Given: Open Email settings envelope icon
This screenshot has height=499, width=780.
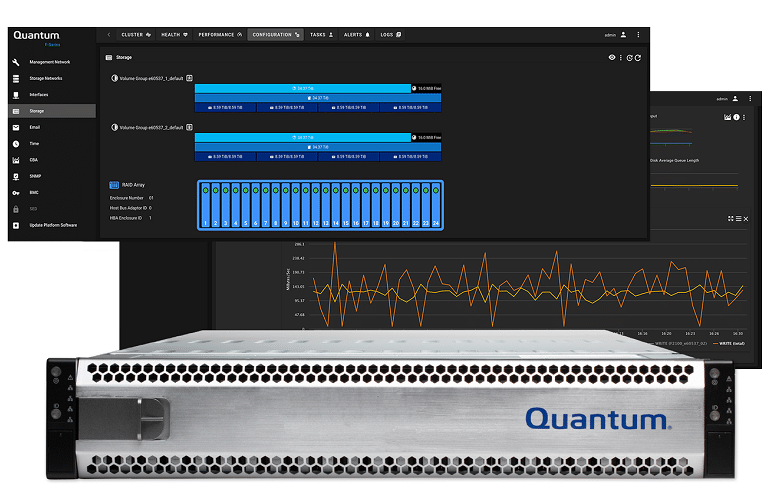Looking at the screenshot, I should pos(16,128).
